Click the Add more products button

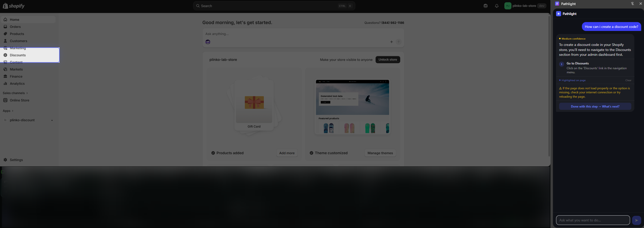tap(287, 153)
